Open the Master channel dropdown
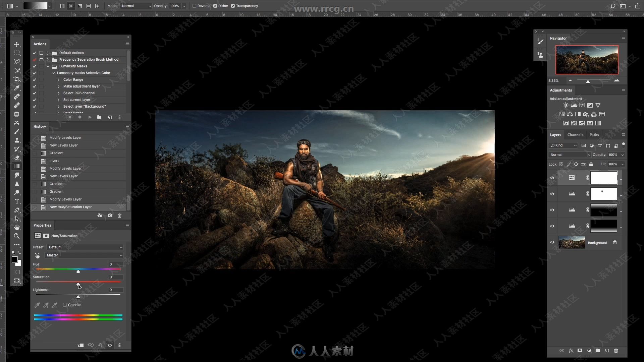 tap(84, 255)
